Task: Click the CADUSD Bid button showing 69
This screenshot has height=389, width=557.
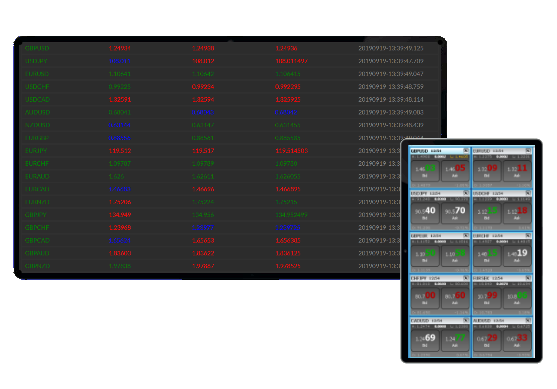Action: (425, 340)
